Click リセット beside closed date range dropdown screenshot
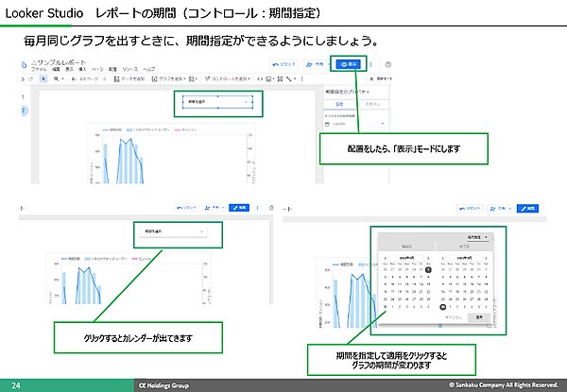Image resolution: width=567 pixels, height=392 pixels. (x=187, y=208)
